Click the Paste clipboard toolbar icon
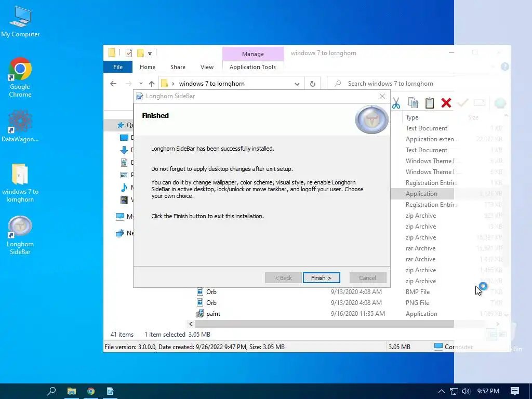The image size is (532, 399). (x=430, y=103)
